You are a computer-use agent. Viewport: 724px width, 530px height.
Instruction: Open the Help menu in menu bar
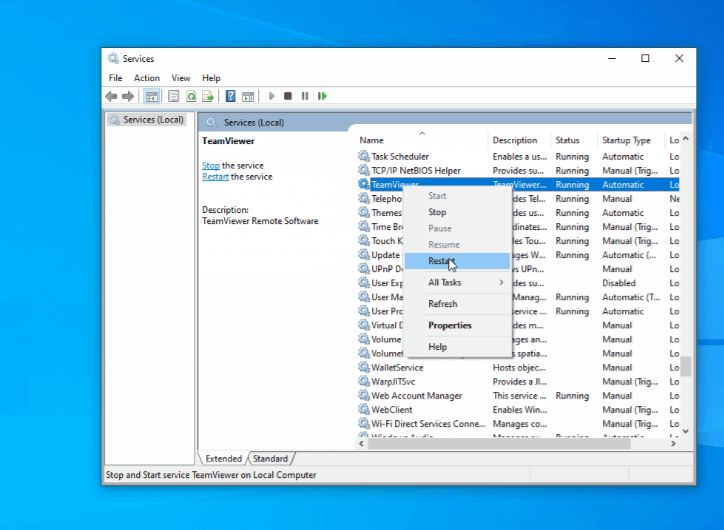211,78
